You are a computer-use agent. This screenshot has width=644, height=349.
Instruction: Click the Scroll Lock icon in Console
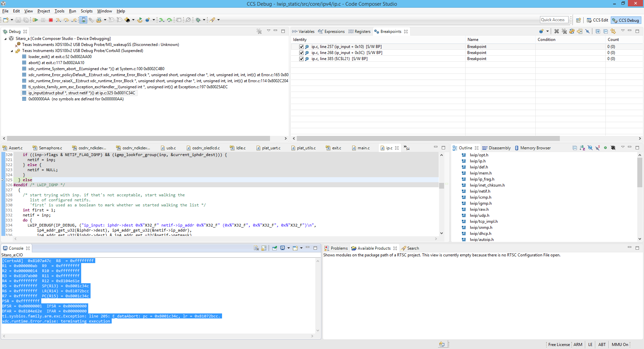264,248
